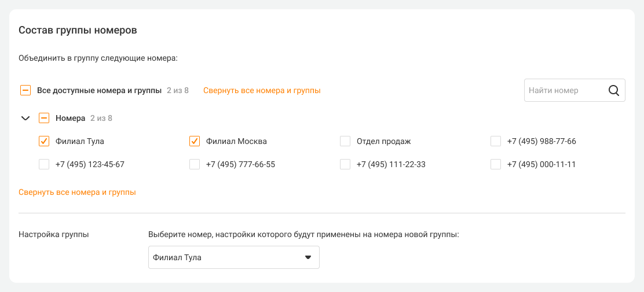Click the Отдел продаж label
This screenshot has width=644, height=292.
click(383, 141)
